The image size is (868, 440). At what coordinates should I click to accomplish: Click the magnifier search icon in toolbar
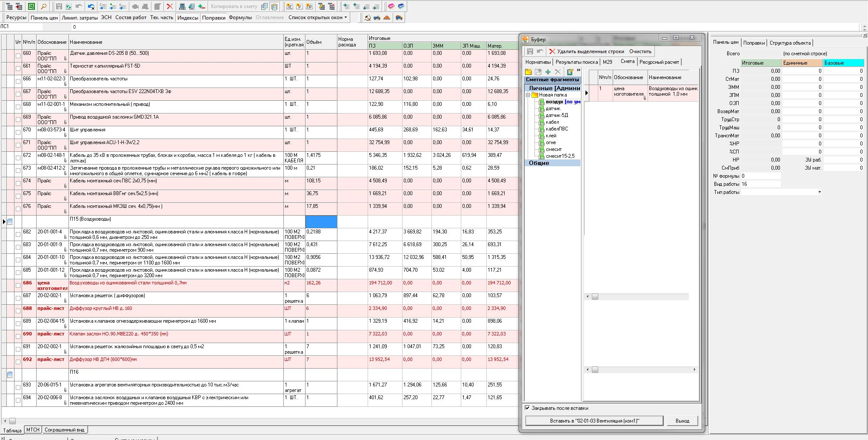(x=44, y=6)
